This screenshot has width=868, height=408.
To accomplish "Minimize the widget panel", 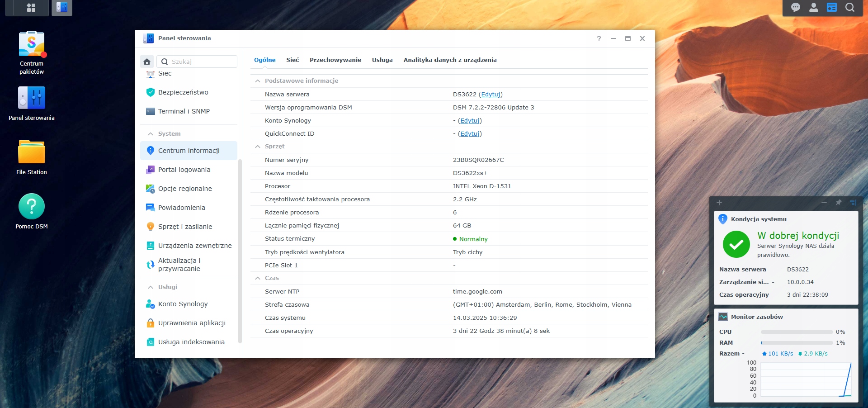I will [x=824, y=203].
